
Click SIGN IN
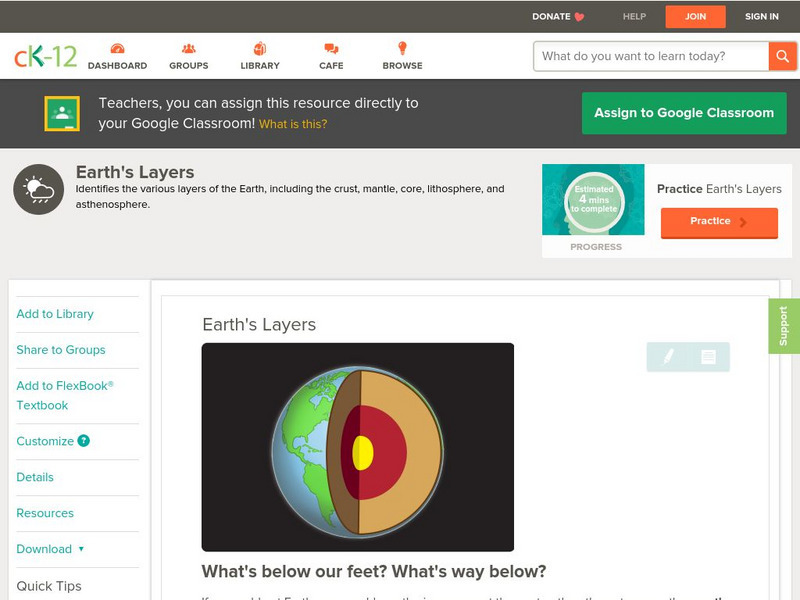[x=762, y=17]
